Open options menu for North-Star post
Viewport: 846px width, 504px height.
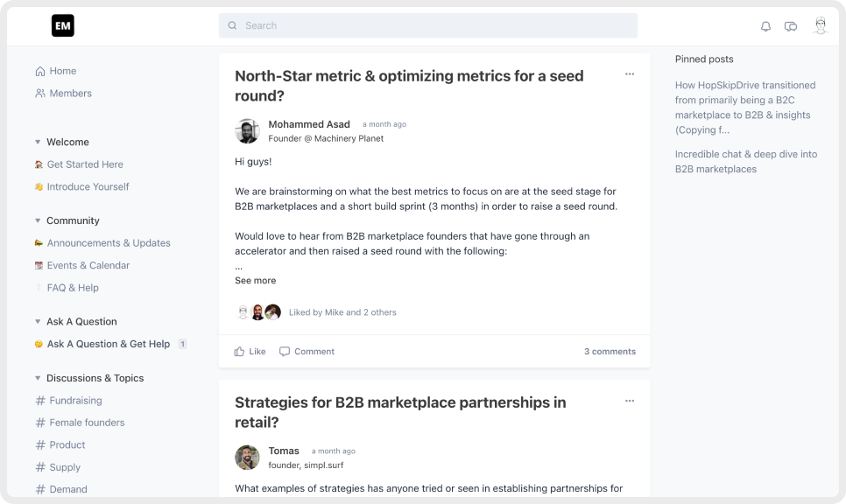coord(630,73)
